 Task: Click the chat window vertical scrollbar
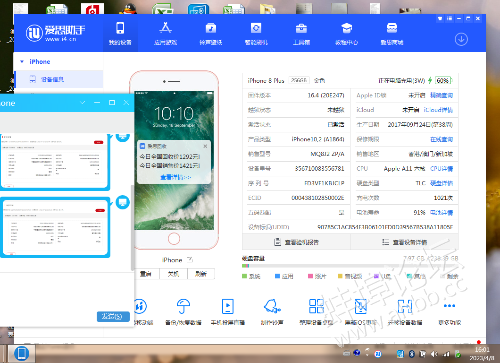click(132, 228)
